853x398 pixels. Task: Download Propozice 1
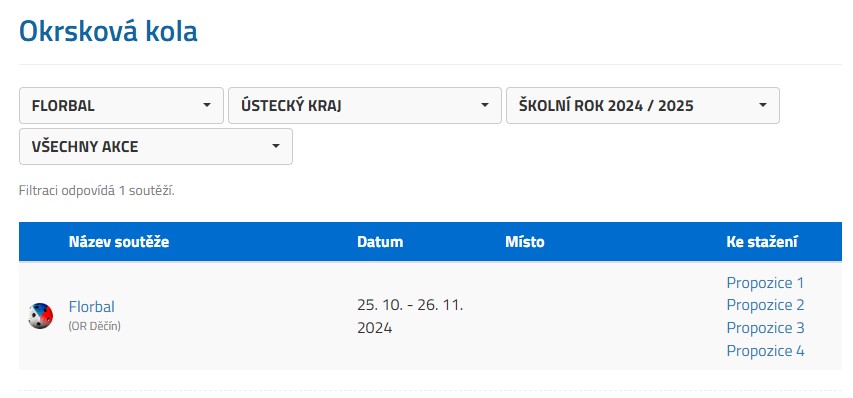(765, 283)
